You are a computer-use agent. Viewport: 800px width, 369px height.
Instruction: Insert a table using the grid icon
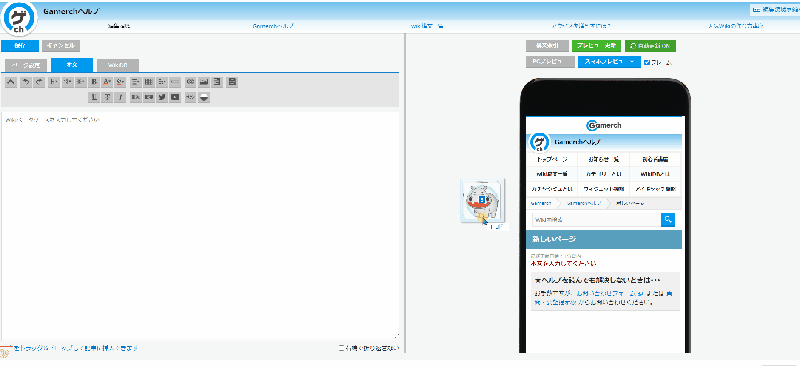click(x=148, y=82)
